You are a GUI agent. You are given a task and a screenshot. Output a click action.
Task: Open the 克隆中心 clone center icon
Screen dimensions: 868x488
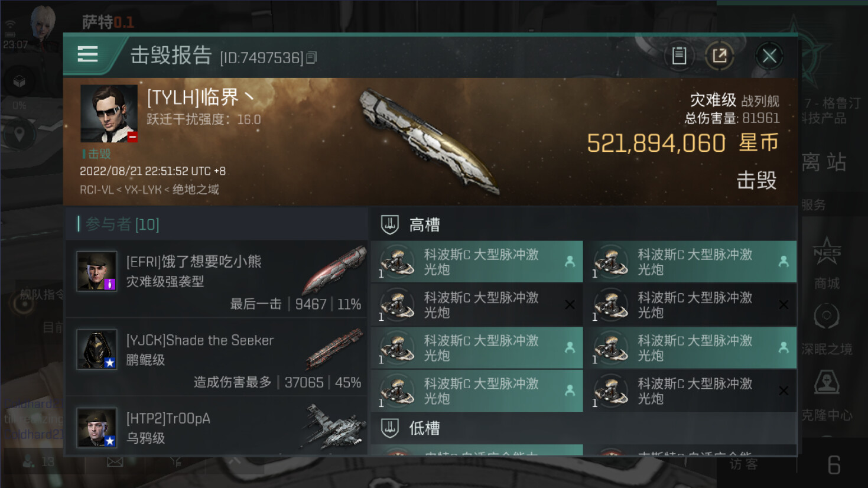[x=826, y=394]
